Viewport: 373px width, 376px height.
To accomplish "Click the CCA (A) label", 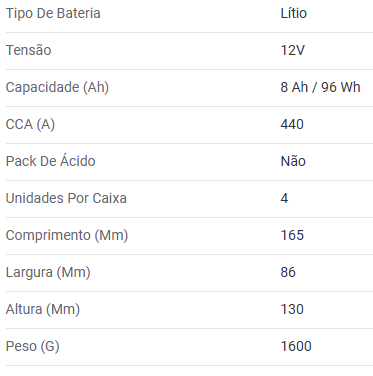I will (x=30, y=125).
